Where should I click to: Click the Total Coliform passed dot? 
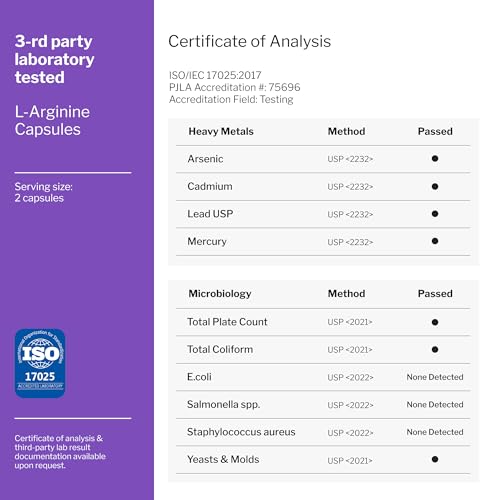(435, 349)
